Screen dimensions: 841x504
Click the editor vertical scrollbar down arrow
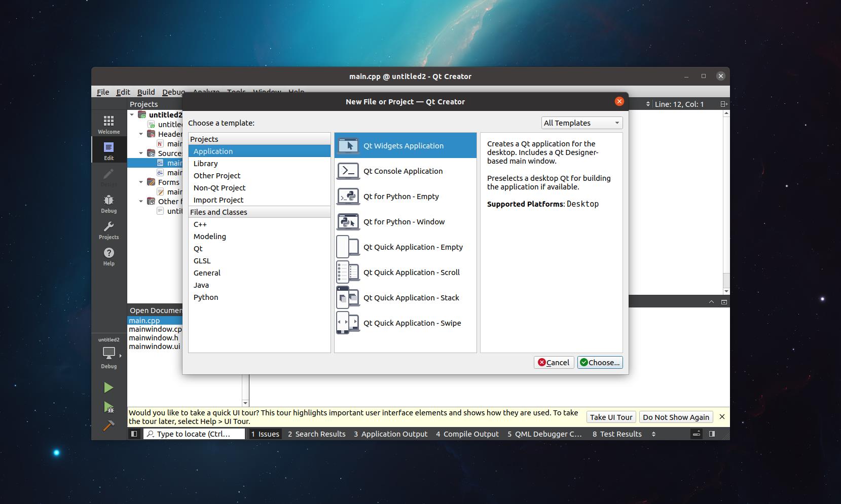tap(726, 291)
